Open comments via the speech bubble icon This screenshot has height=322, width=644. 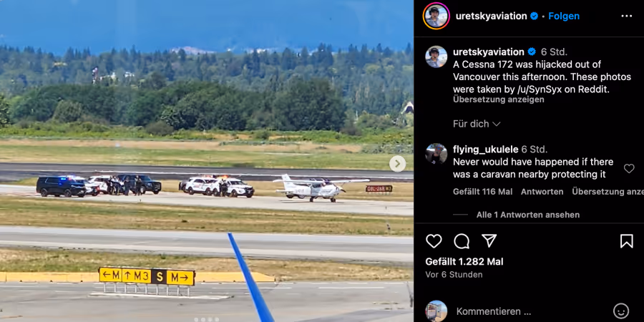tap(462, 241)
